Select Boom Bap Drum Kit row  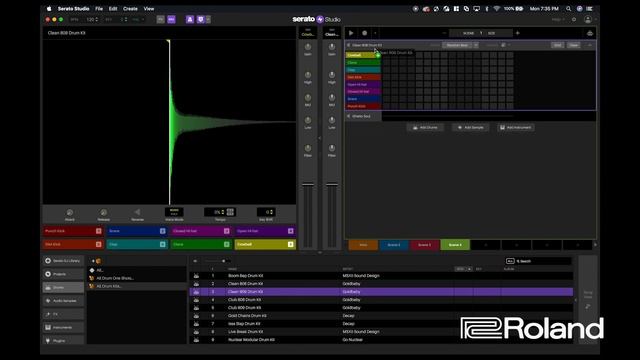pyautogui.click(x=381, y=276)
